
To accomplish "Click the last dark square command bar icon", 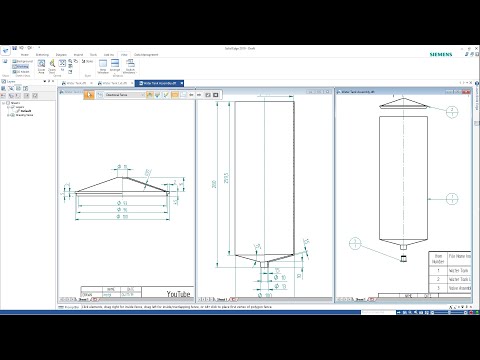I will 216,95.
